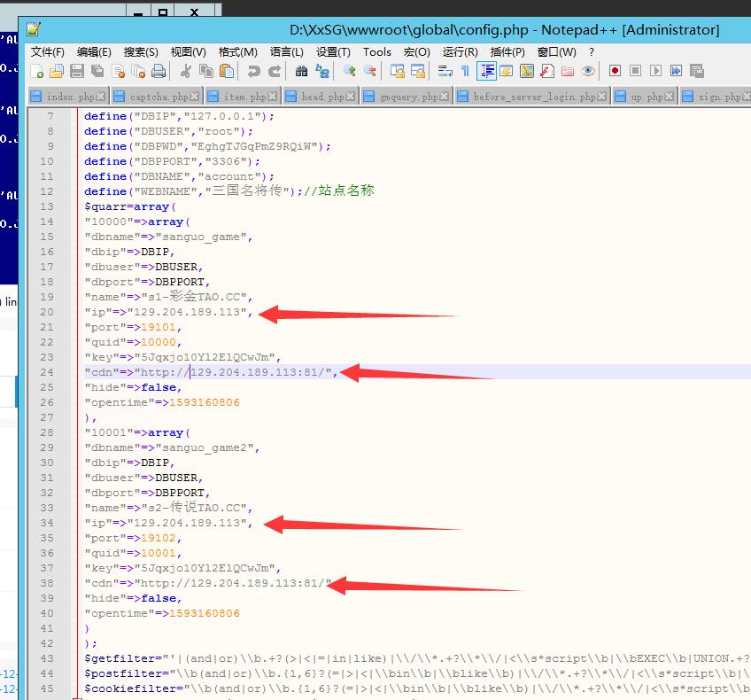Image resolution: width=751 pixels, height=700 pixels.
Task: Click the New file toolbar icon
Action: (x=36, y=72)
